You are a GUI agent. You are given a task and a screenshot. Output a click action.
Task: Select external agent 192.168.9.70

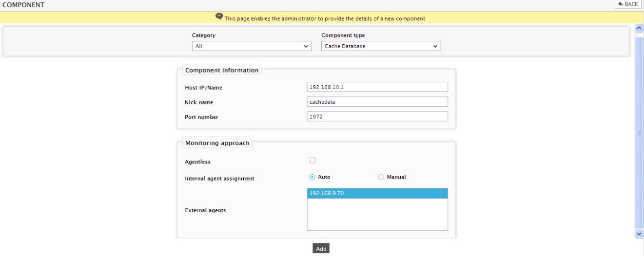(x=377, y=193)
